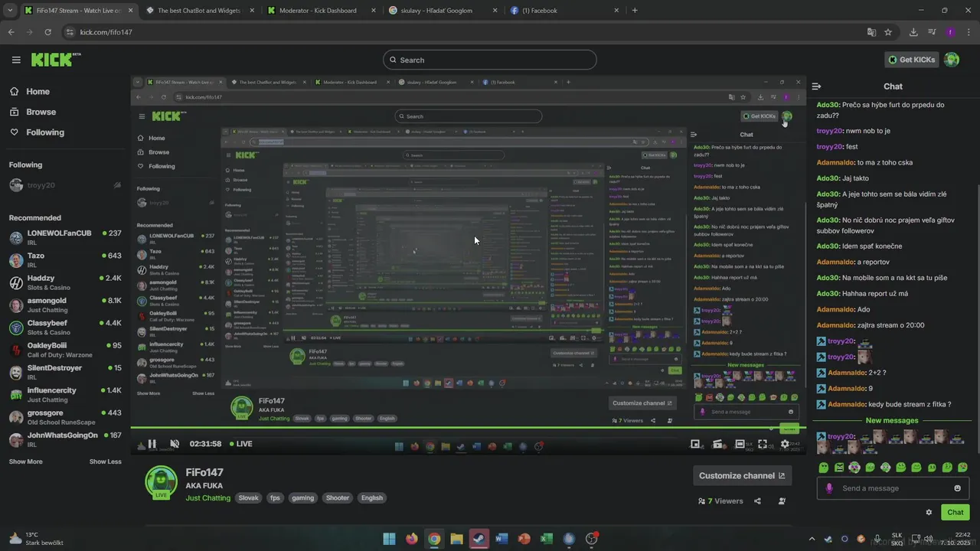The image size is (980, 551).
Task: Open the mini player from video controls
Action: point(695,444)
